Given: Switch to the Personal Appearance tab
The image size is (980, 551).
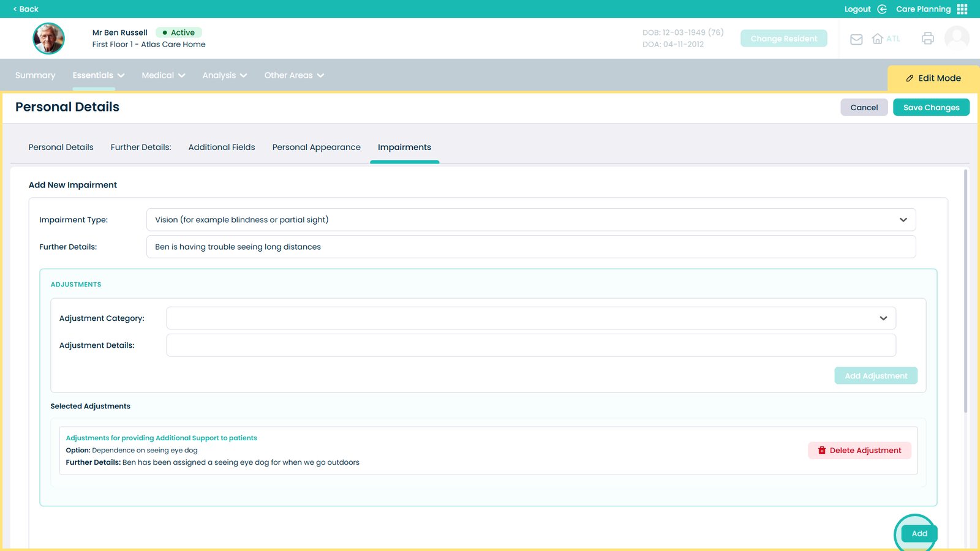Looking at the screenshot, I should pyautogui.click(x=316, y=148).
